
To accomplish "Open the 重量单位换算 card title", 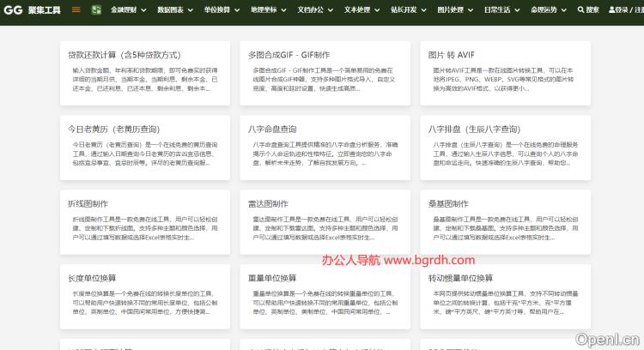I will tap(272, 278).
